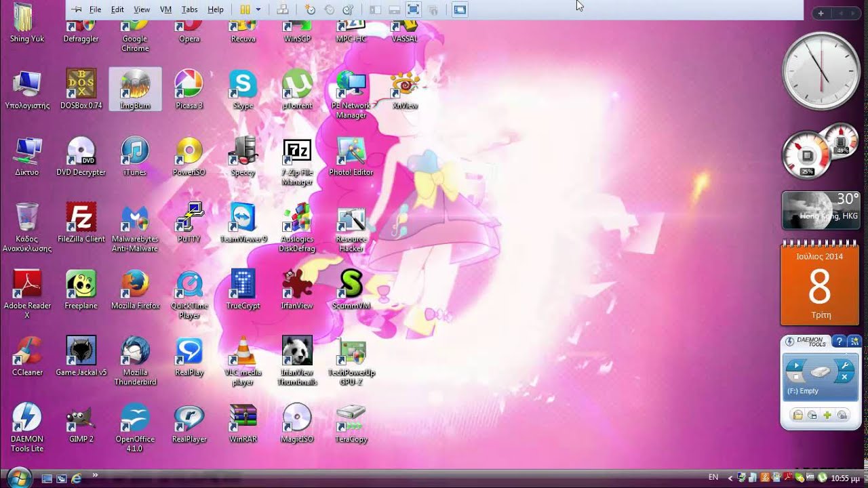The width and height of the screenshot is (868, 488).
Task: Select the Mozilla Firefox icon
Action: 135,289
